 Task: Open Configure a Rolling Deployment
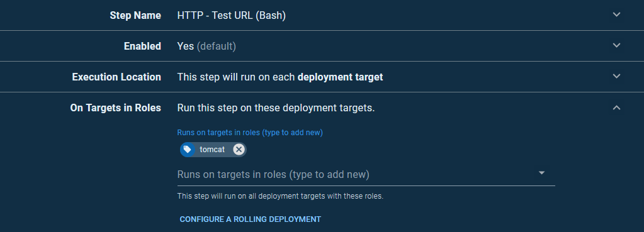250,219
